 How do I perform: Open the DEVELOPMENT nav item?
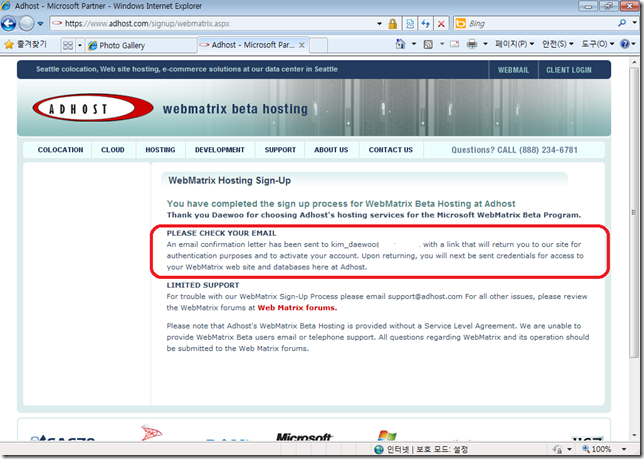point(220,150)
